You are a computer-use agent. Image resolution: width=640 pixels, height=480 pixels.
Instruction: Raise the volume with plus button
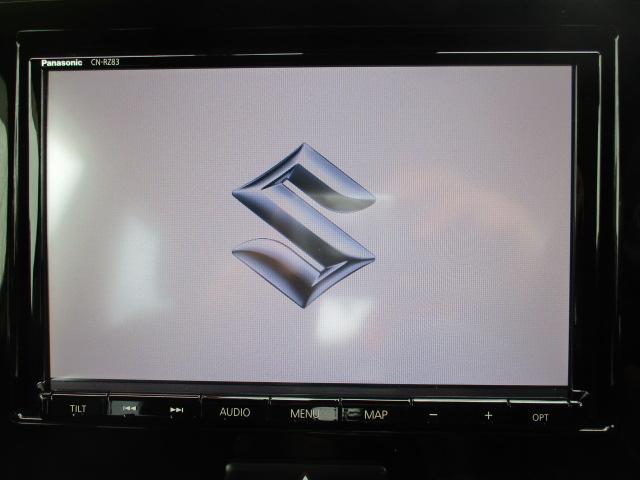point(488,416)
